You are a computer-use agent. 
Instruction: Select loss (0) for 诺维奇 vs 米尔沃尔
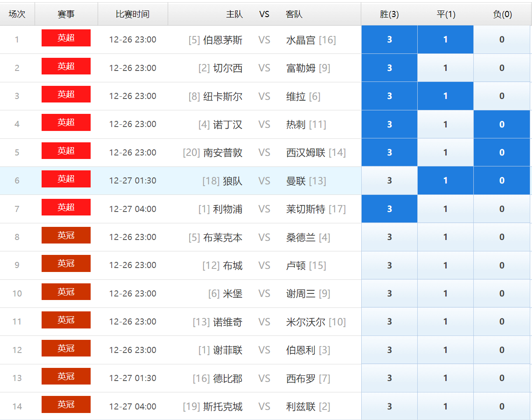coord(502,321)
